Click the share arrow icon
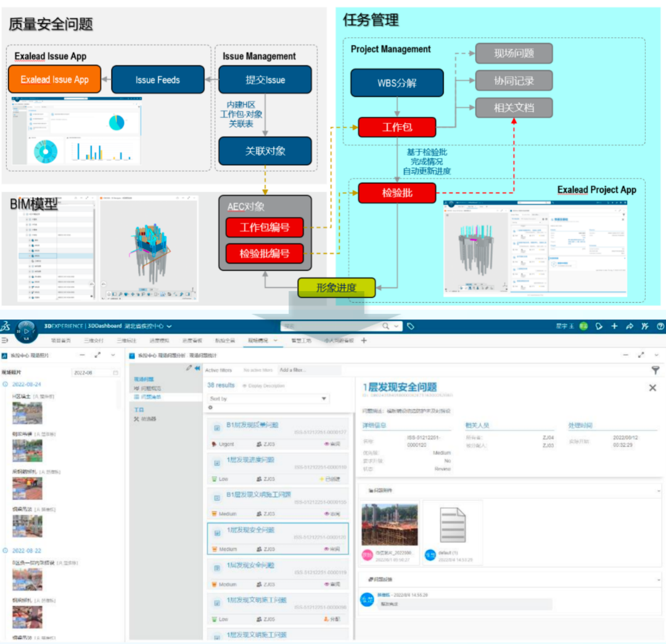Viewport: 666px width, 644px height. click(630, 326)
